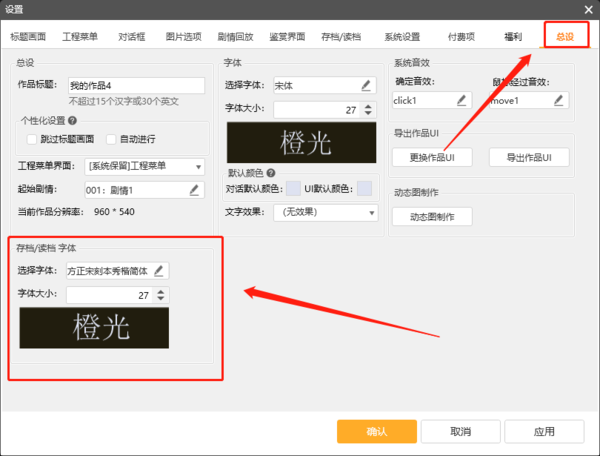Toggle the 自动进行 checkbox

tap(111, 139)
